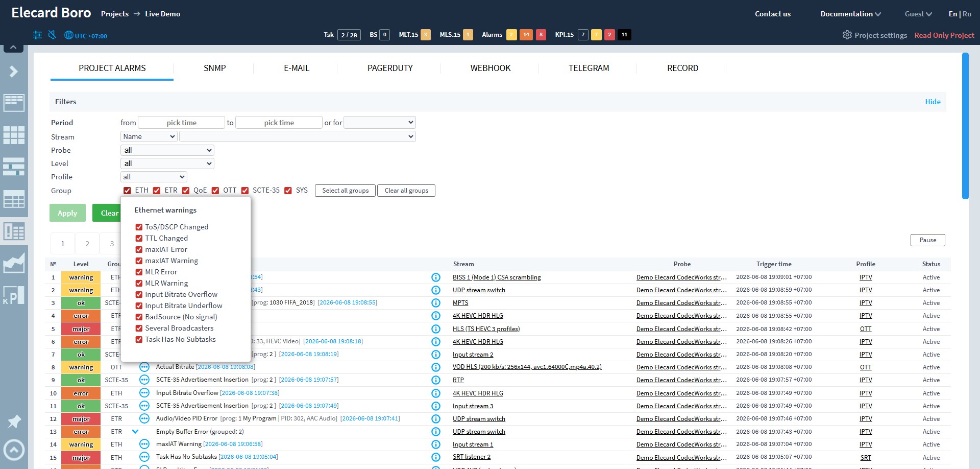980x469 pixels.
Task: Click Clear all groups button
Action: pos(406,191)
